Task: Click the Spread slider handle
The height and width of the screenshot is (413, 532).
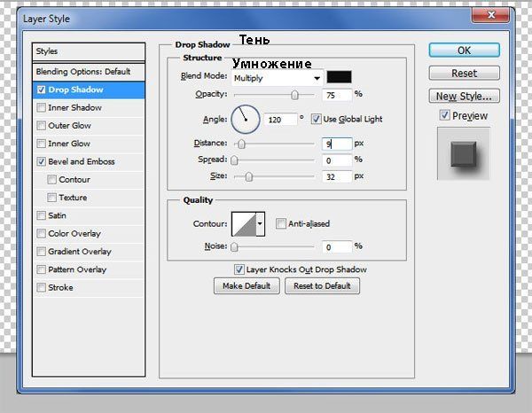Action: (x=234, y=160)
